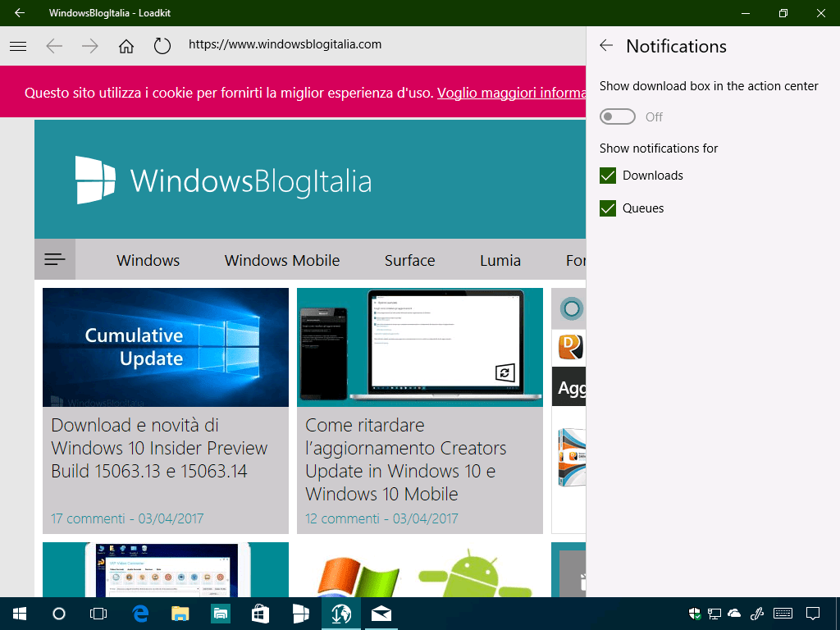
Task: Open Download e novità Insider Preview article
Action: coord(159,448)
